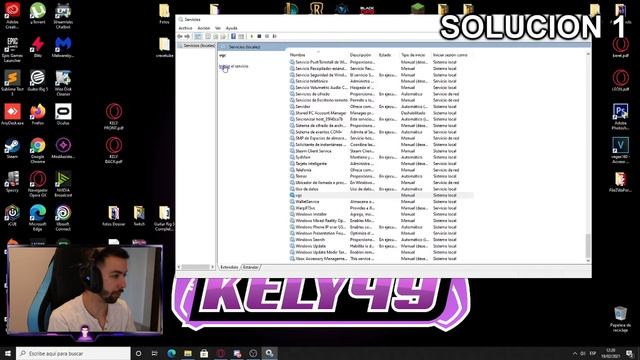Screen dimensions: 640x360
Task: Click the Windows Start button
Action: (x=8, y=353)
